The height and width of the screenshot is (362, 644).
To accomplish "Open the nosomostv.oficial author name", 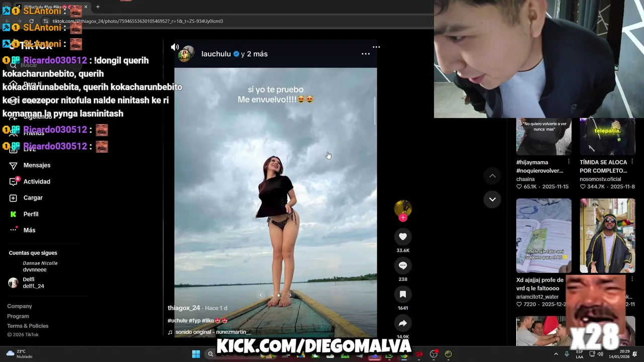I will pyautogui.click(x=600, y=179).
